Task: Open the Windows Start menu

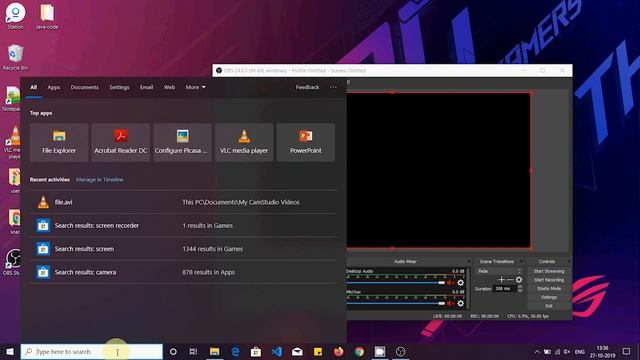Action: coord(10,351)
